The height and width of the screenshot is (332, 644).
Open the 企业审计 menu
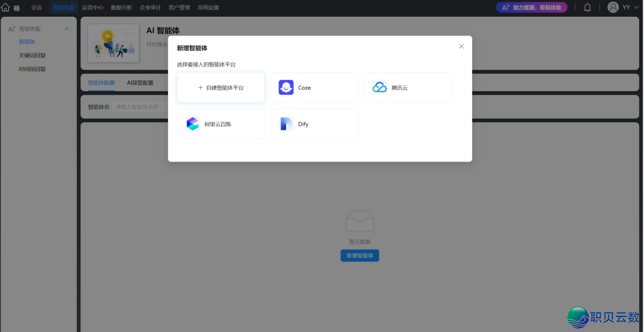[x=150, y=7]
